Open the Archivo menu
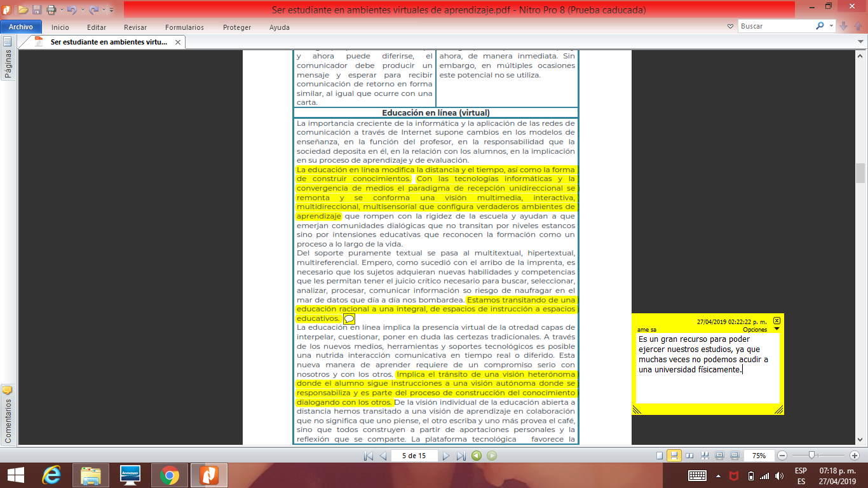Screen dimensions: 868x488 [x=21, y=27]
